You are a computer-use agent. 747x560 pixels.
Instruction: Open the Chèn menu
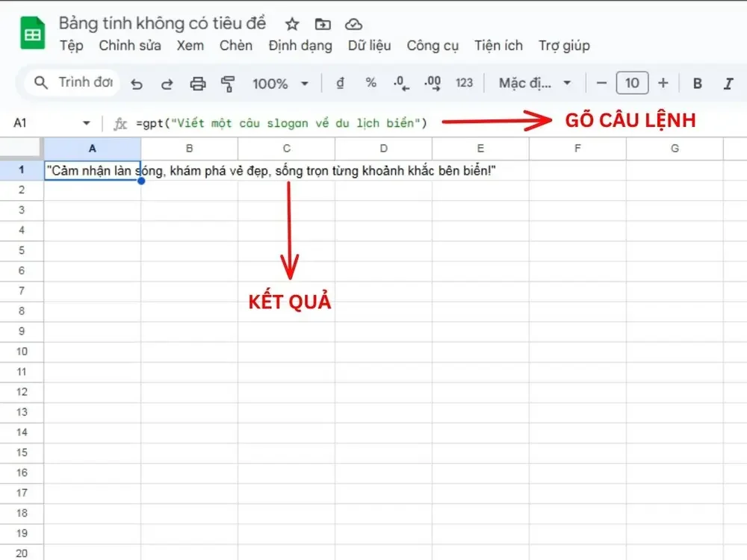pos(236,46)
